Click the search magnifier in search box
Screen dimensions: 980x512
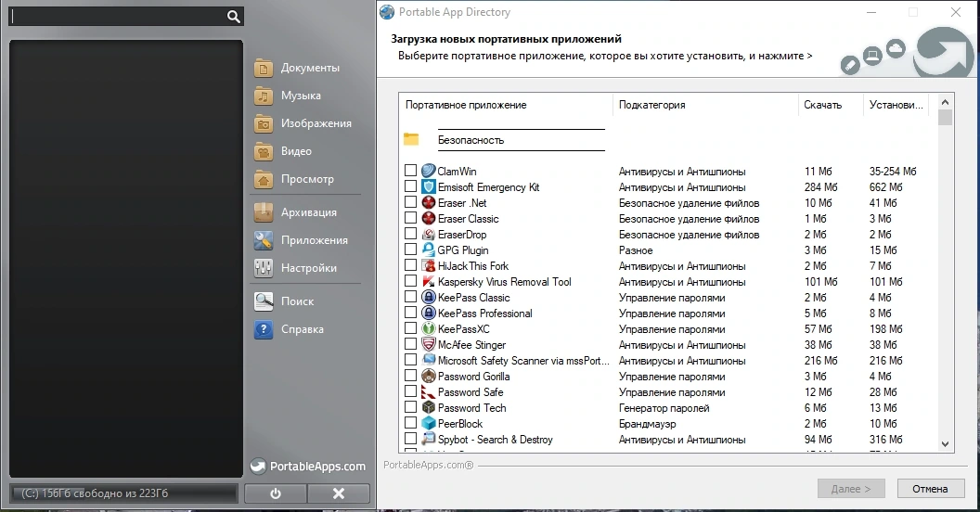pos(233,17)
